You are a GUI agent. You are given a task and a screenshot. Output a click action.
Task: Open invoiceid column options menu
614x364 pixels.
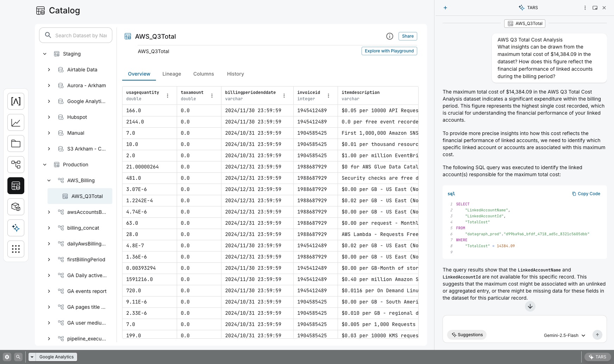328,96
